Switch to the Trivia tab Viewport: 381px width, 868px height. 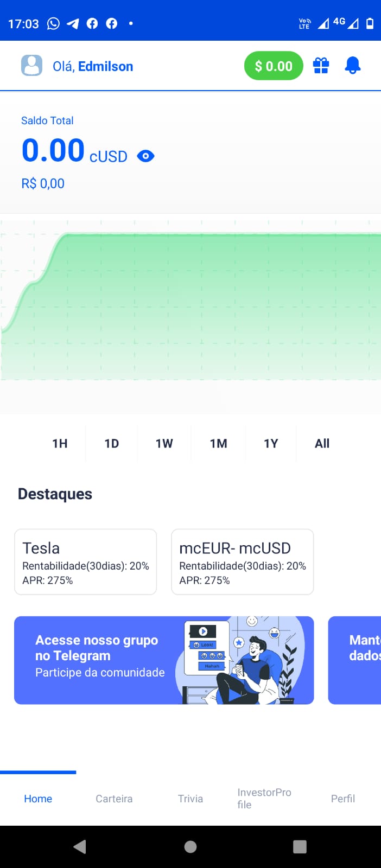pos(190,799)
